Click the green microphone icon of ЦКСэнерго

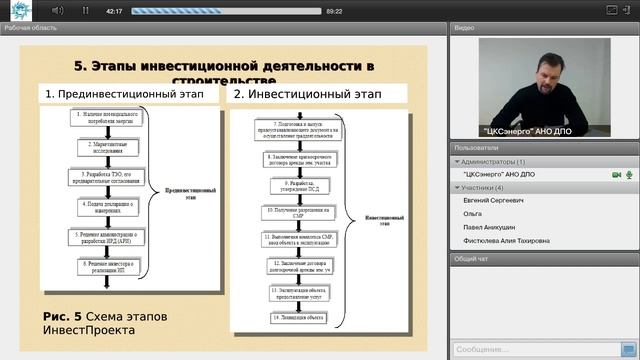click(x=629, y=175)
